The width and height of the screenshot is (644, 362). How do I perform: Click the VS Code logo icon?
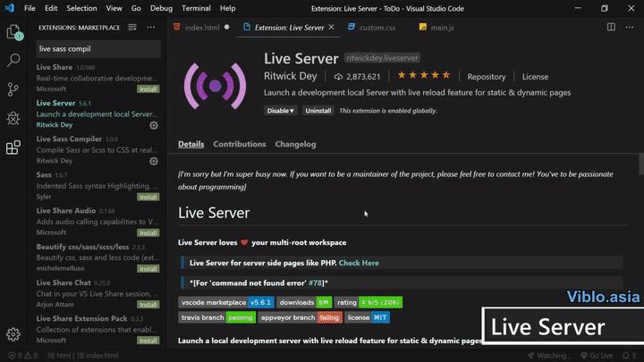point(9,8)
